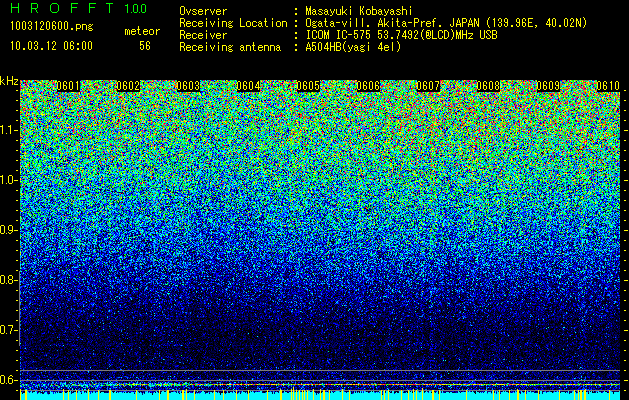629x400 pixels.
Task: Click the 0603 time marker label
Action: point(189,86)
